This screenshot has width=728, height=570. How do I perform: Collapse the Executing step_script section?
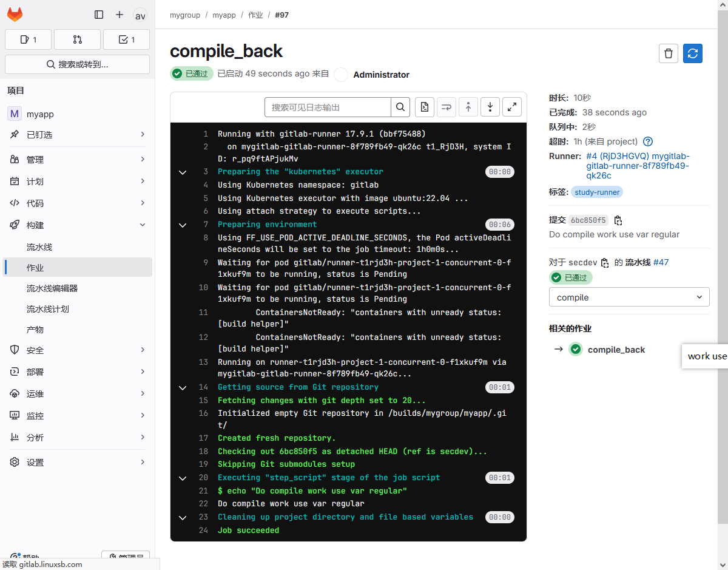click(182, 478)
